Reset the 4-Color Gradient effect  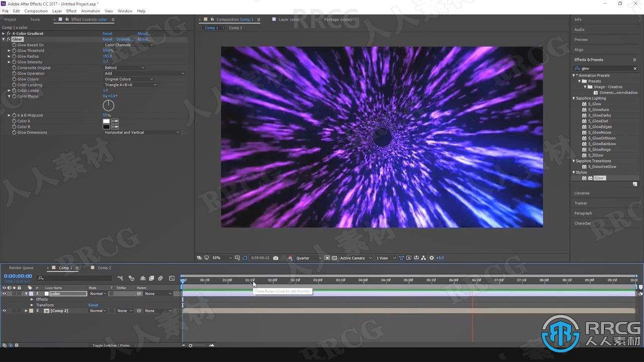pos(108,34)
